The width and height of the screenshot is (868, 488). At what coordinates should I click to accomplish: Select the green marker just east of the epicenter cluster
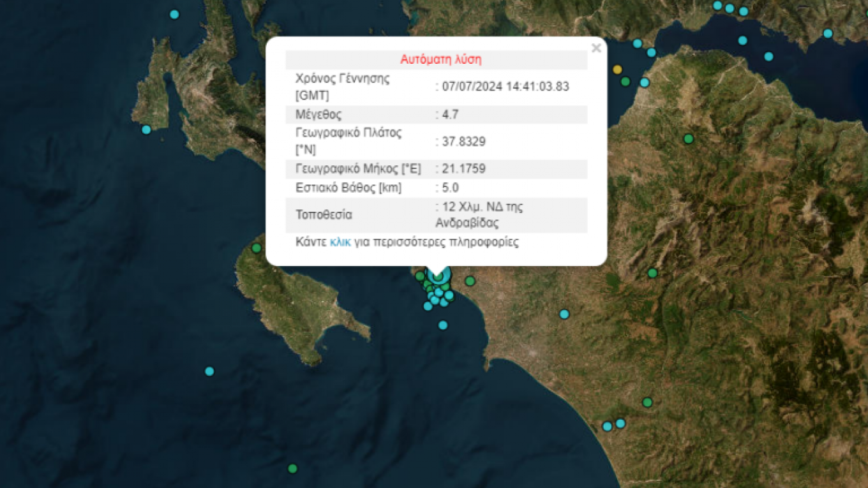pyautogui.click(x=470, y=281)
